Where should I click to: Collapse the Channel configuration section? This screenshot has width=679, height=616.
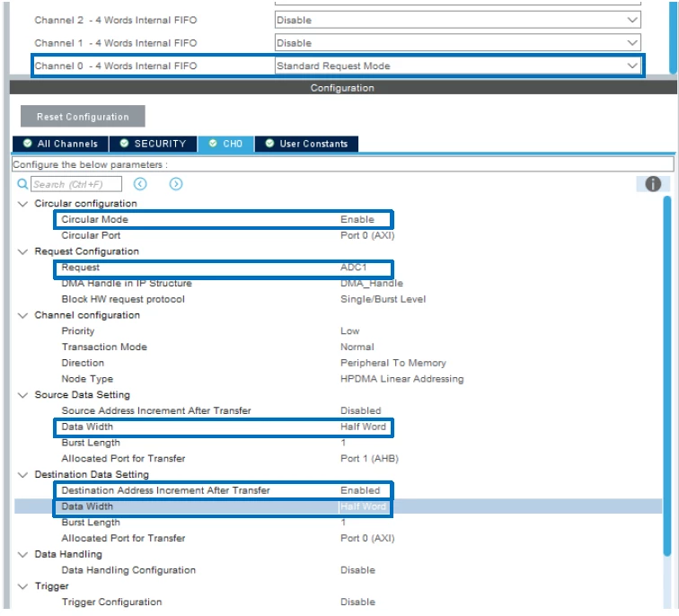(x=22, y=315)
